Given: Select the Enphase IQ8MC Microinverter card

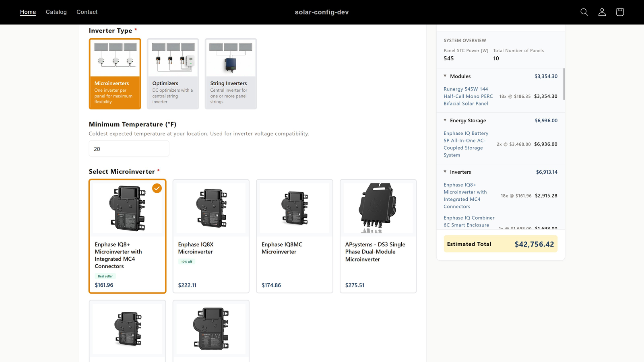Looking at the screenshot, I should (295, 236).
